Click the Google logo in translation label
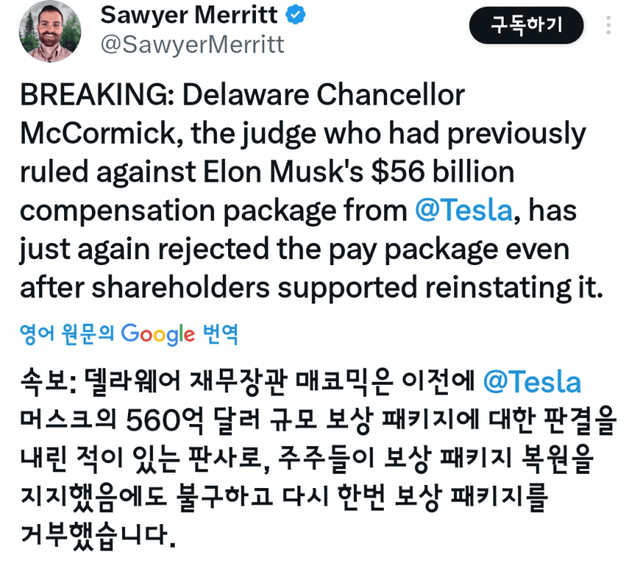 tap(158, 334)
